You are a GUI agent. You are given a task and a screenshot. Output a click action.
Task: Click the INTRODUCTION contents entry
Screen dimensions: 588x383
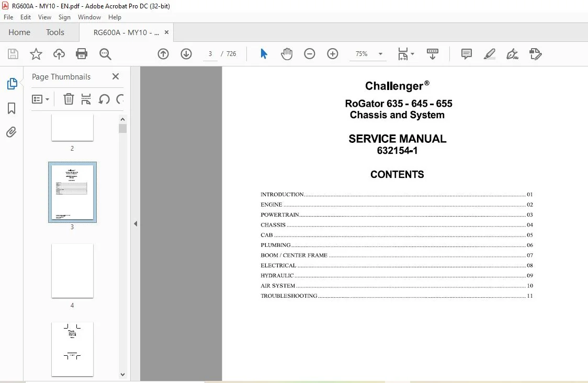tap(397, 195)
